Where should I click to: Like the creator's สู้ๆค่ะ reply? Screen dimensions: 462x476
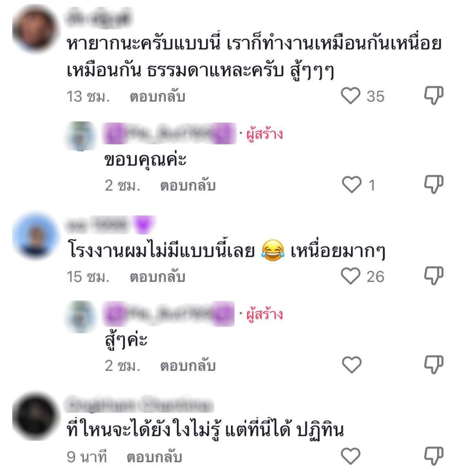[x=352, y=365]
